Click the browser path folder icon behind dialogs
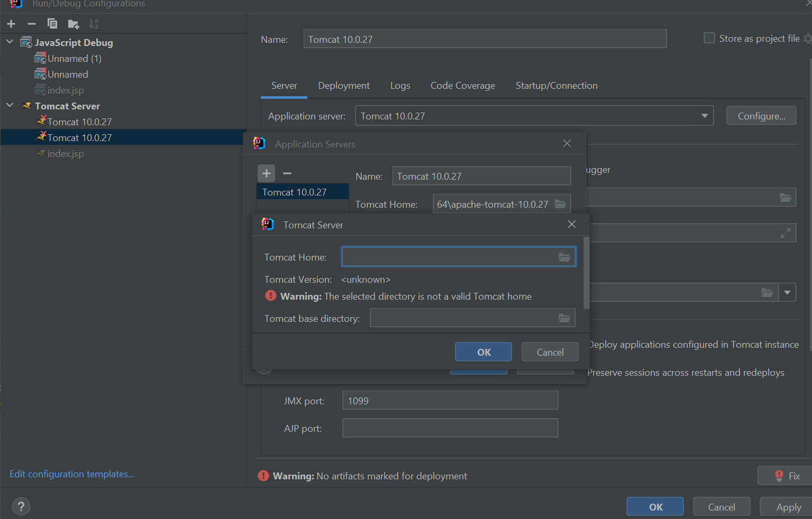This screenshot has height=519, width=812. [786, 197]
